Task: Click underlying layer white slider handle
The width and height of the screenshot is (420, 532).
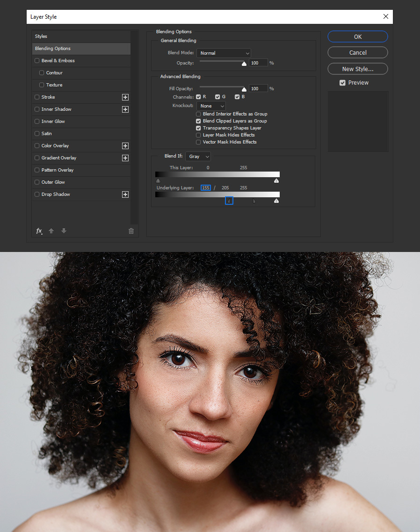Action: pyautogui.click(x=276, y=201)
